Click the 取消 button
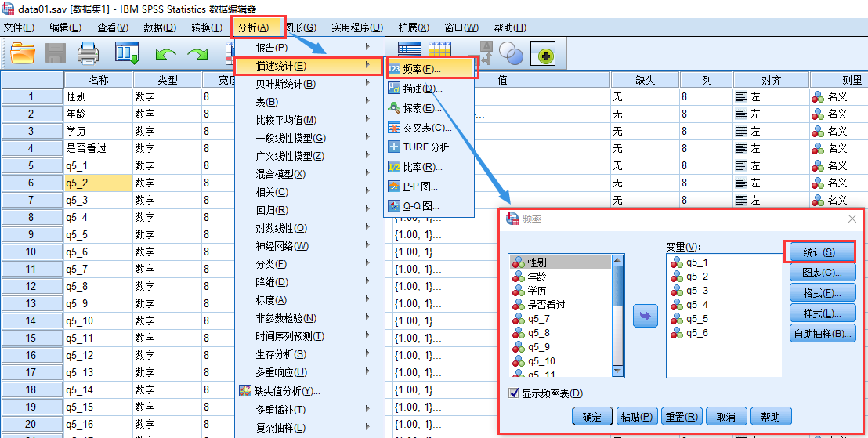The width and height of the screenshot is (868, 438). click(725, 416)
